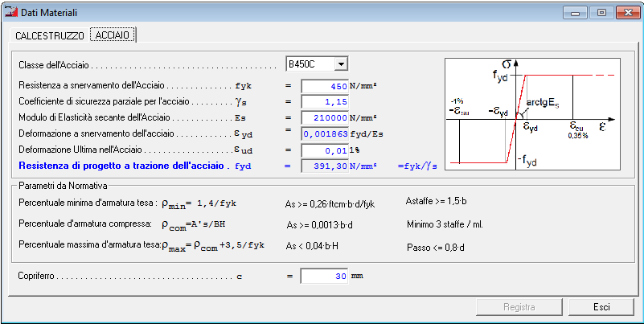Switch to the CALCESTRUZZO tab
644x324 pixels.
coord(50,35)
